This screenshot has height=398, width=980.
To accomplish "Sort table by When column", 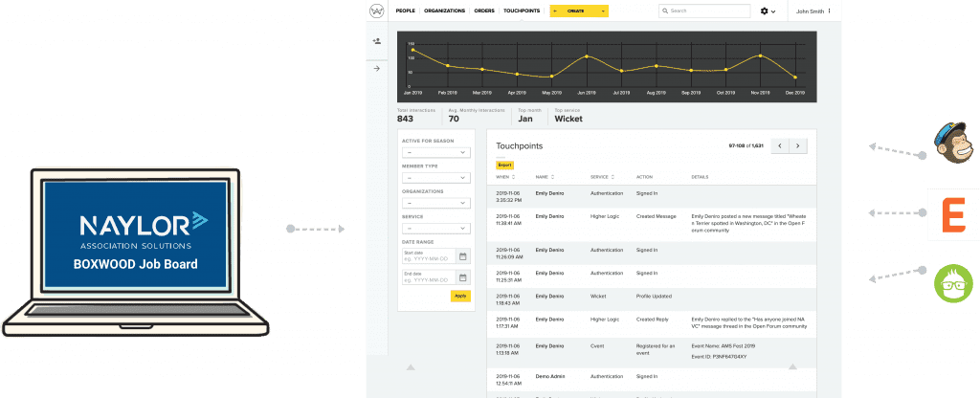I will click(x=503, y=177).
